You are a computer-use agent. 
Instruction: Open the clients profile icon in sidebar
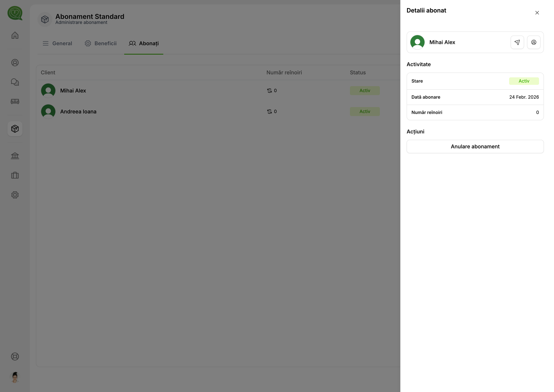point(15,63)
